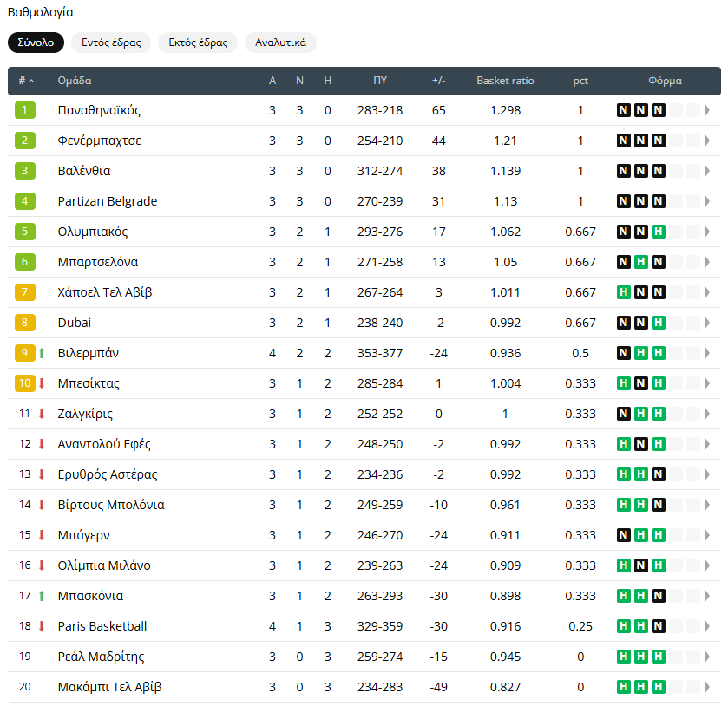Click rank badge 8 for Dubai

point(25,323)
